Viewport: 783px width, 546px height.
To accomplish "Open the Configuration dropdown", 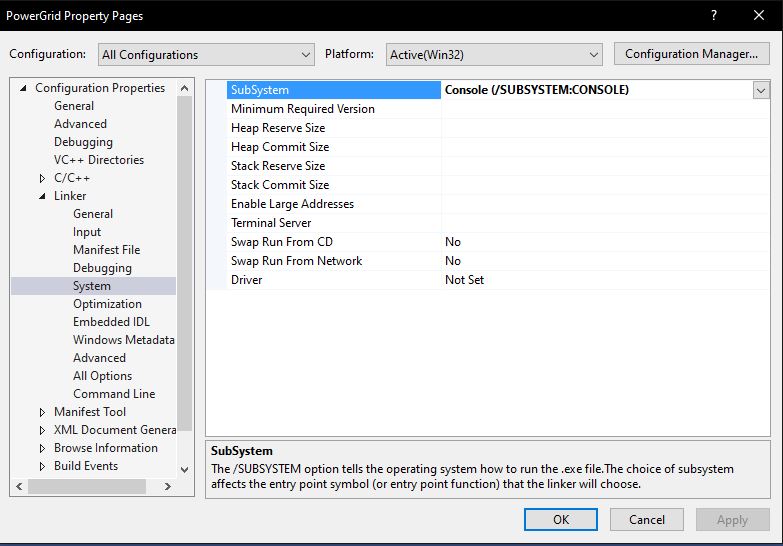I will click(x=206, y=54).
